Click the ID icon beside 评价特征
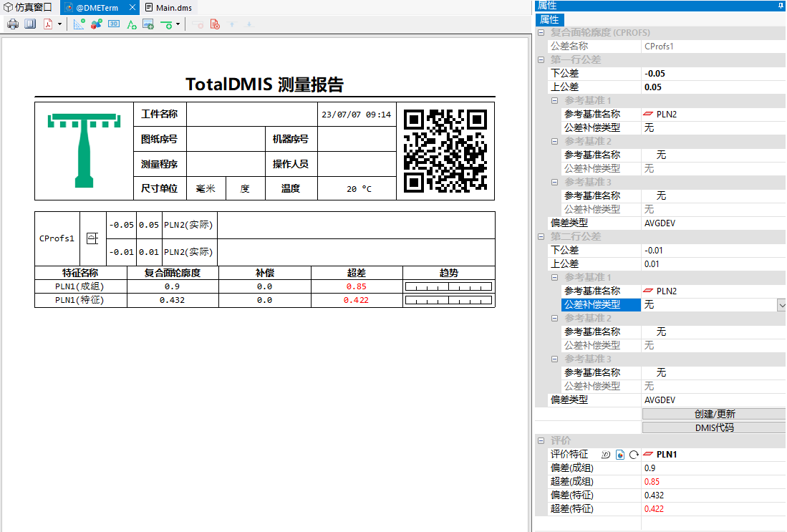The width and height of the screenshot is (787, 532). (606, 455)
